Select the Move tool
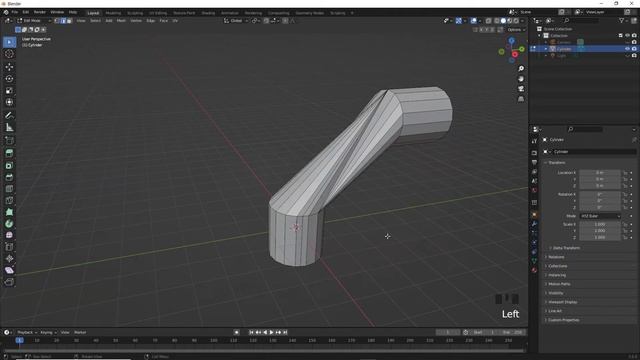 9,67
